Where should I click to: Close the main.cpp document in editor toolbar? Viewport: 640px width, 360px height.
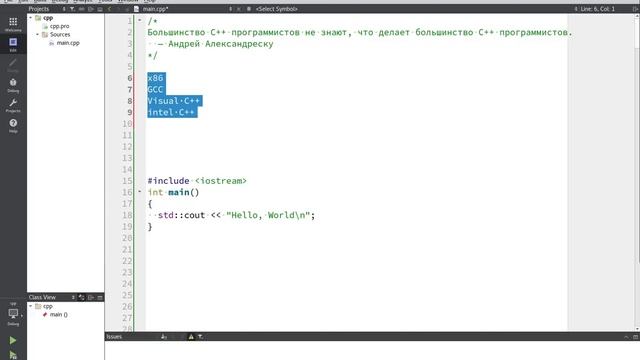click(239, 9)
